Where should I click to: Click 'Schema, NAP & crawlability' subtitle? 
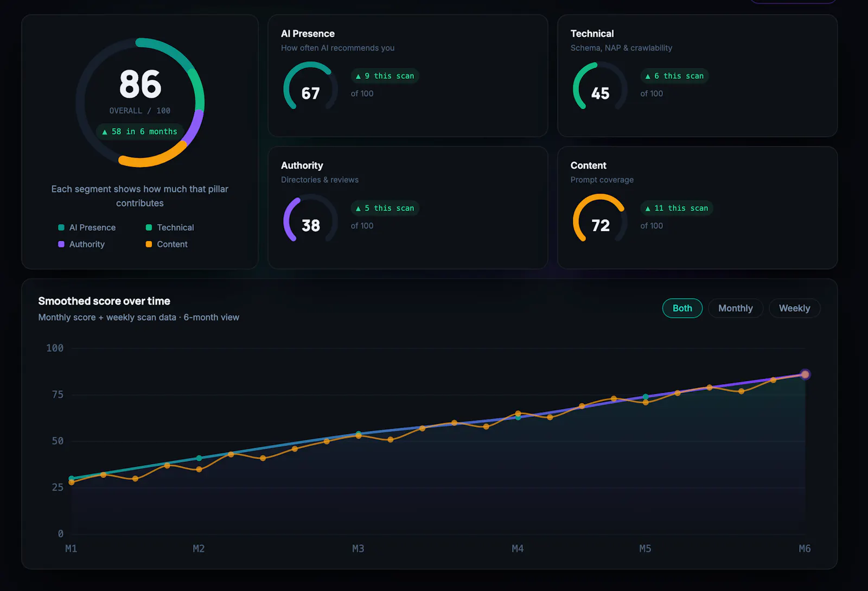pos(621,48)
